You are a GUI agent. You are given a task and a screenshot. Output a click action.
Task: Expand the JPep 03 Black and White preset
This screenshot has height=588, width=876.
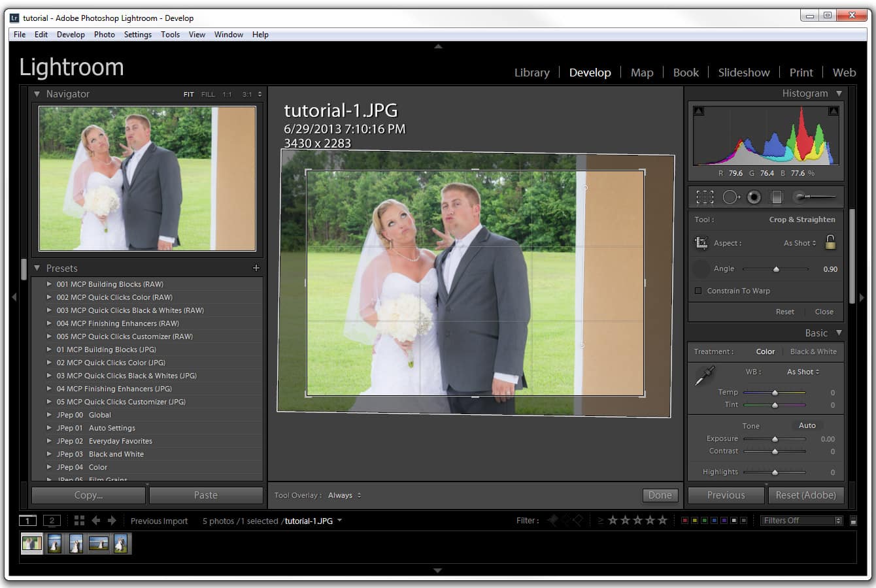tap(50, 454)
